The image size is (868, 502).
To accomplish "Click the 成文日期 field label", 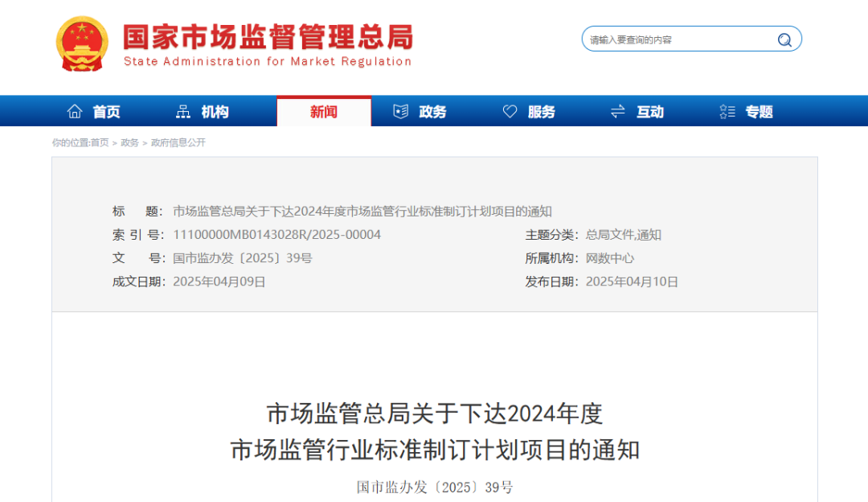I will 138,282.
